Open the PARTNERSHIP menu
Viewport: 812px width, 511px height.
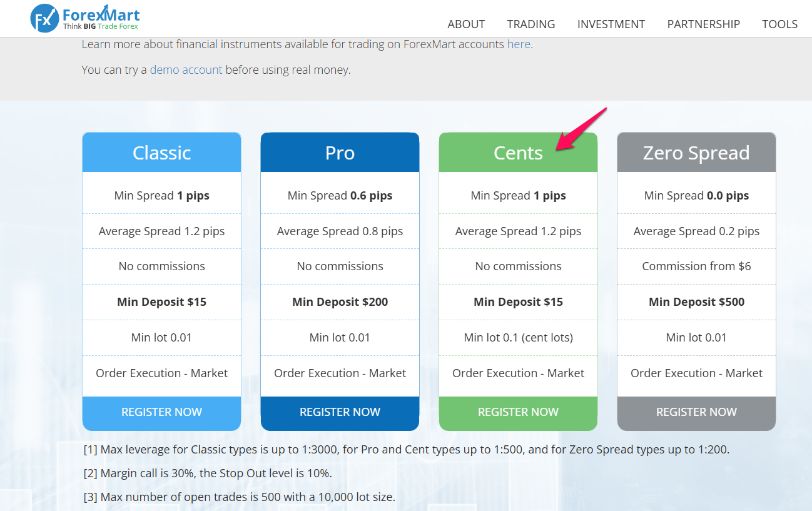(x=704, y=24)
